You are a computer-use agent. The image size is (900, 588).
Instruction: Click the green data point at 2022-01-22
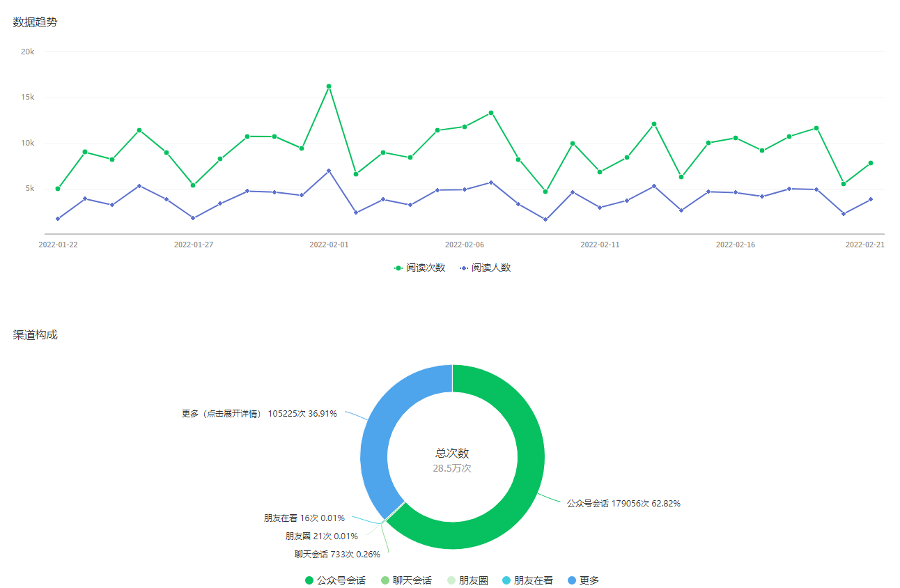click(x=58, y=189)
